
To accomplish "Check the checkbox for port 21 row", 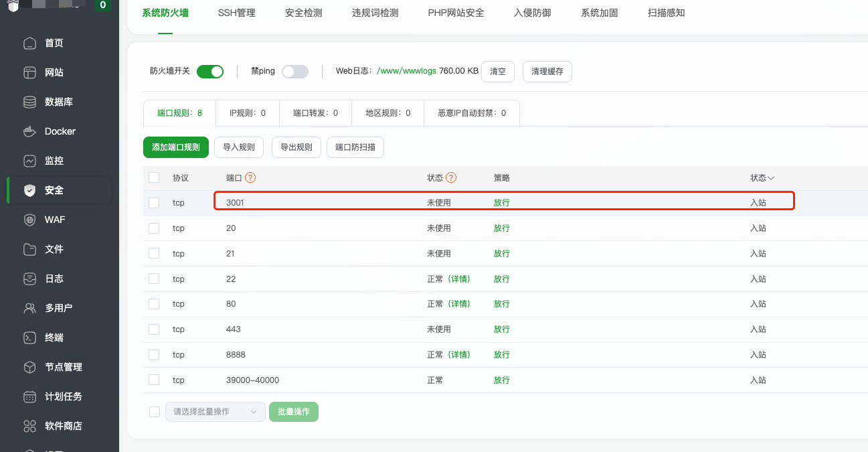I will coord(154,253).
